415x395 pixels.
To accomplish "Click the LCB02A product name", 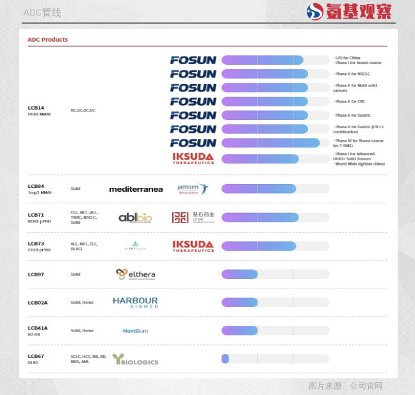I will [x=38, y=303].
